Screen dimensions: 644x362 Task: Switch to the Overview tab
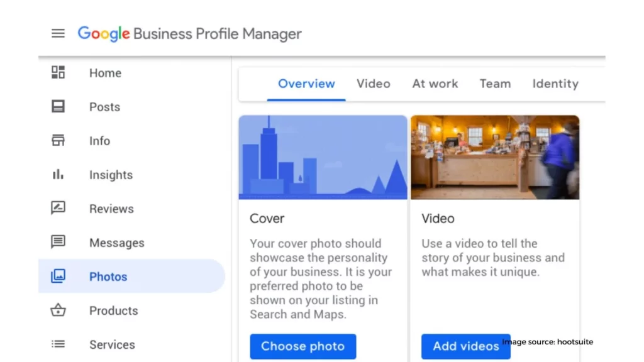pos(306,84)
